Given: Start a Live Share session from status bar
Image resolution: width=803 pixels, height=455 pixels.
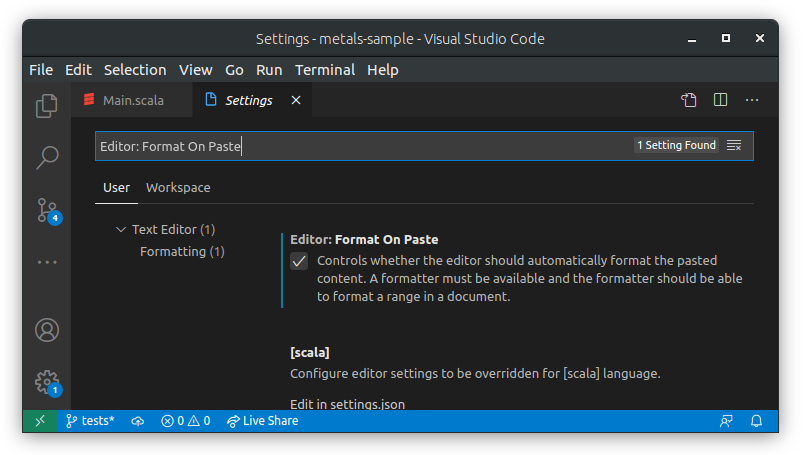Looking at the screenshot, I should click(262, 421).
